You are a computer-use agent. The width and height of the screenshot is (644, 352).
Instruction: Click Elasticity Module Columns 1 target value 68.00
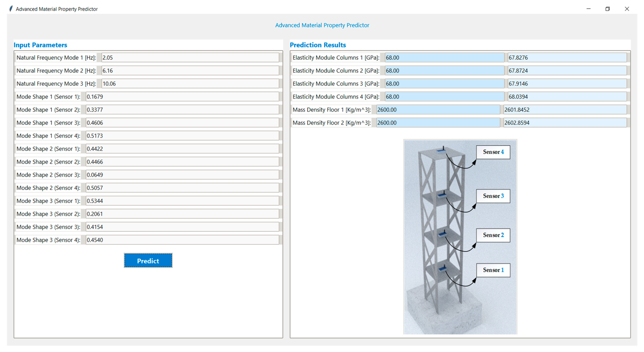pos(444,58)
